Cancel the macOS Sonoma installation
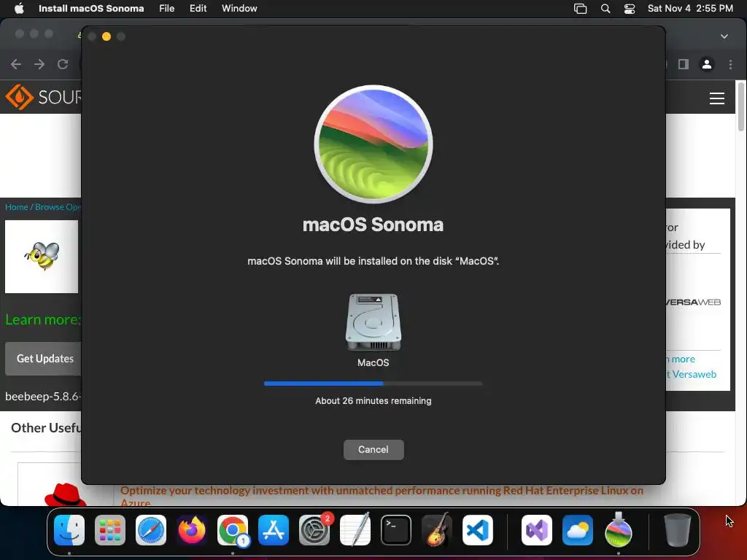The width and height of the screenshot is (747, 560). (x=373, y=449)
